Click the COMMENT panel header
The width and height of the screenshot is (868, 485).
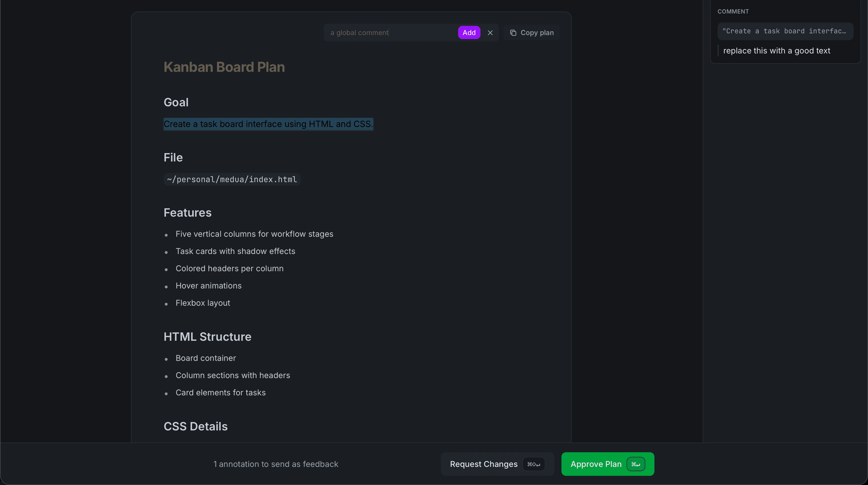(733, 11)
